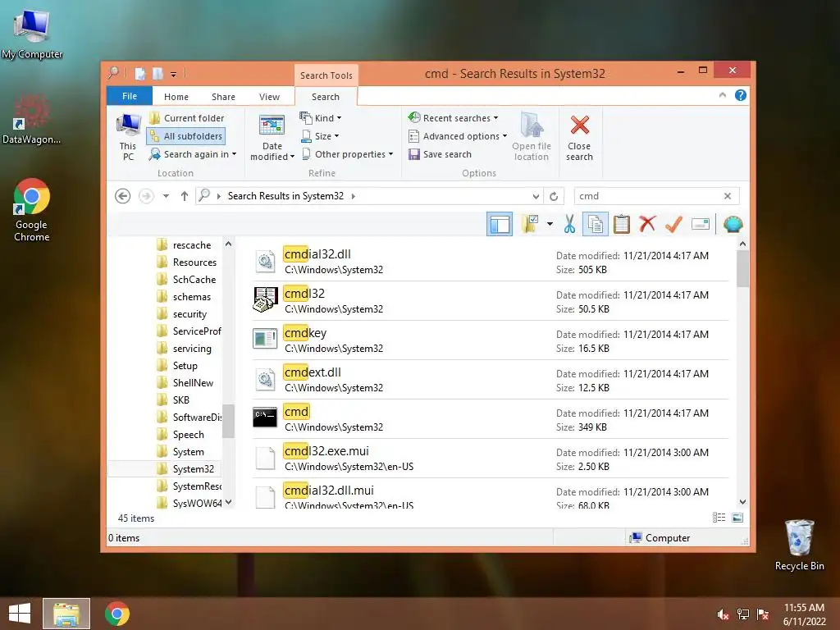Switch to the Home ribbon tab
The height and width of the screenshot is (630, 840).
point(176,97)
